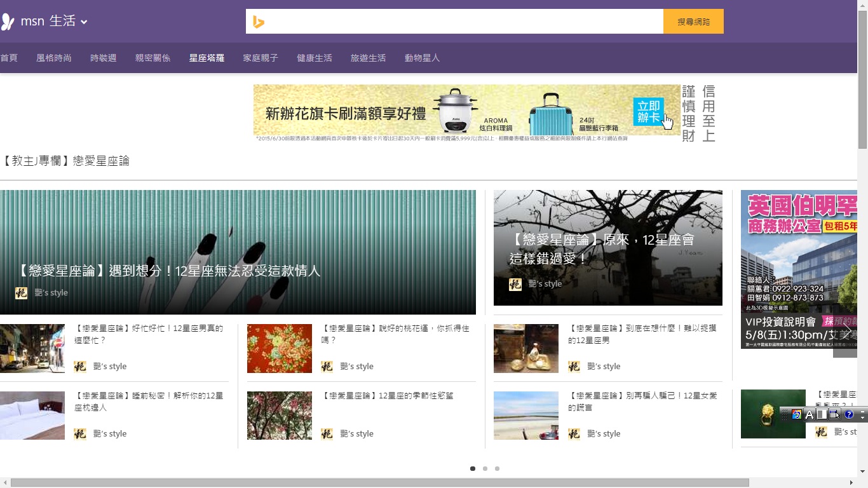Open the IME tool menu icon
This screenshot has height=488, width=868.
tap(835, 415)
